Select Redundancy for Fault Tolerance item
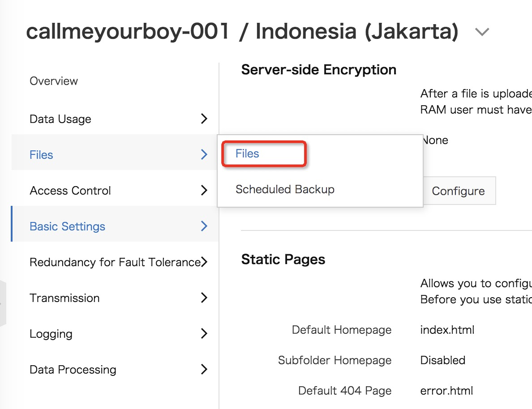532x409 pixels. [x=114, y=262]
